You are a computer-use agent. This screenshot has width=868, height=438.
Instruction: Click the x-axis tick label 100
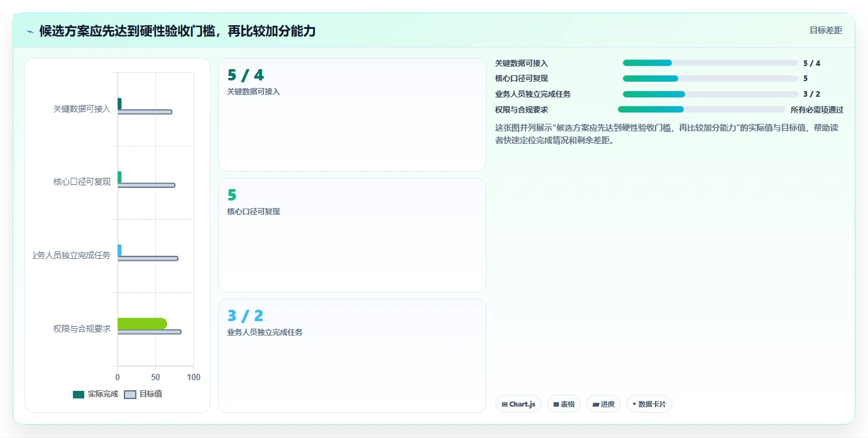point(194,377)
